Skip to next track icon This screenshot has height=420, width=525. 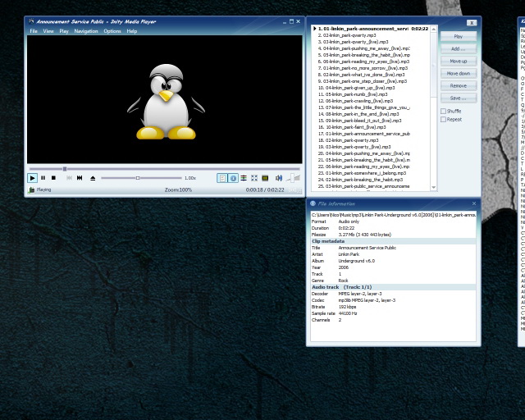coord(80,178)
